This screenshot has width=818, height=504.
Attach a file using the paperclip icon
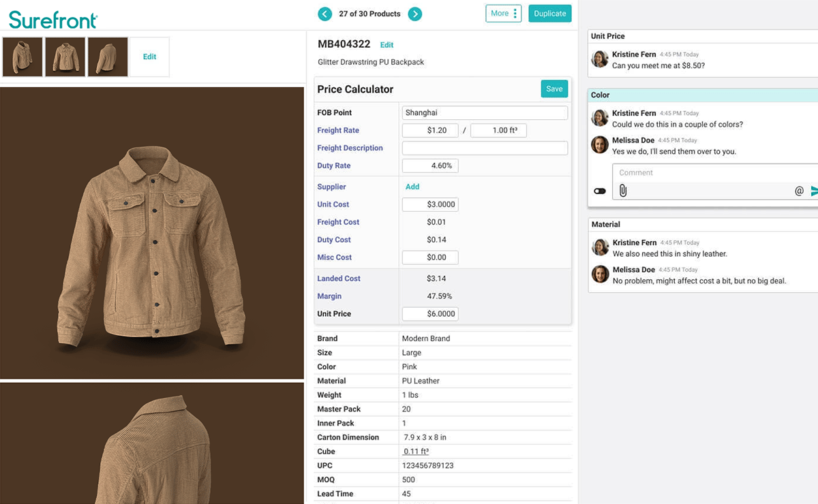[622, 191]
